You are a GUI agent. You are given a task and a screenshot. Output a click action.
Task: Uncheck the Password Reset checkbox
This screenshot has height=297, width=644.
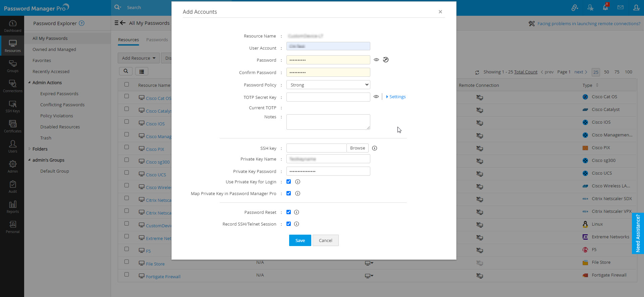pos(288,212)
